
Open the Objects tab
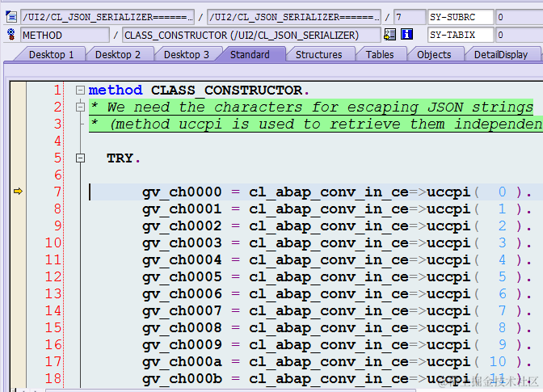434,54
